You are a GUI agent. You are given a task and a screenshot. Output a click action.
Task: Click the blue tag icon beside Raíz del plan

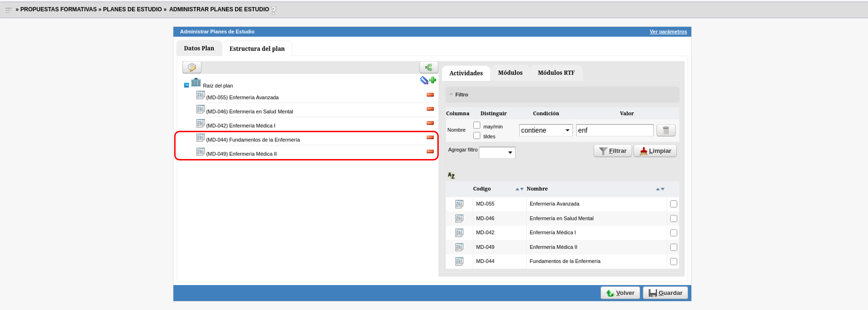pos(424,80)
